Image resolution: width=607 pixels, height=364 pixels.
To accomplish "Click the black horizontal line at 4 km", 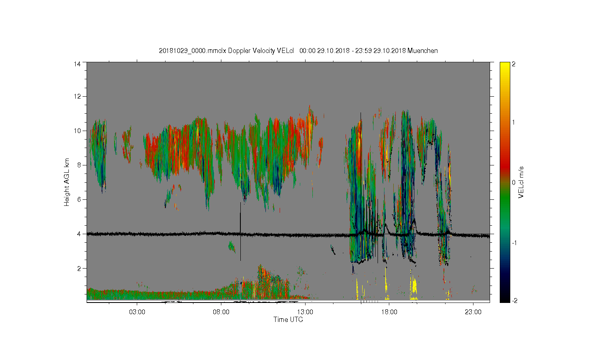I will tap(288, 234).
